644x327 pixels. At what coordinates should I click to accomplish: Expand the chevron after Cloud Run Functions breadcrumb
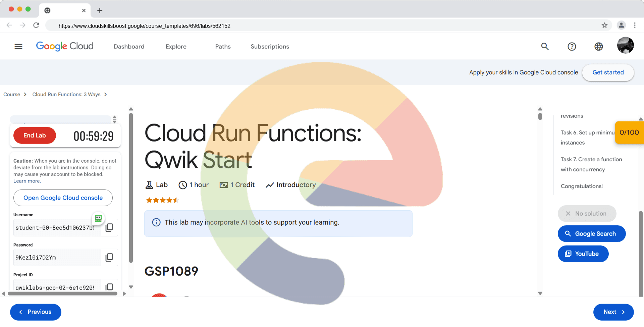[x=105, y=95]
